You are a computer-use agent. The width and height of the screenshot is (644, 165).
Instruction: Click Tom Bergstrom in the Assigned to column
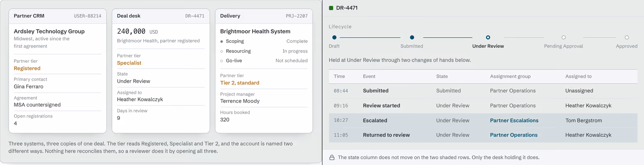pyautogui.click(x=584, y=120)
